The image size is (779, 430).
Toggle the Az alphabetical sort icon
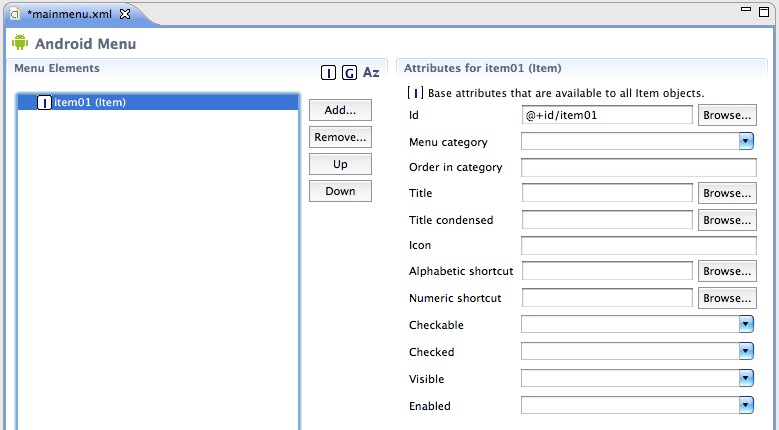(x=371, y=72)
